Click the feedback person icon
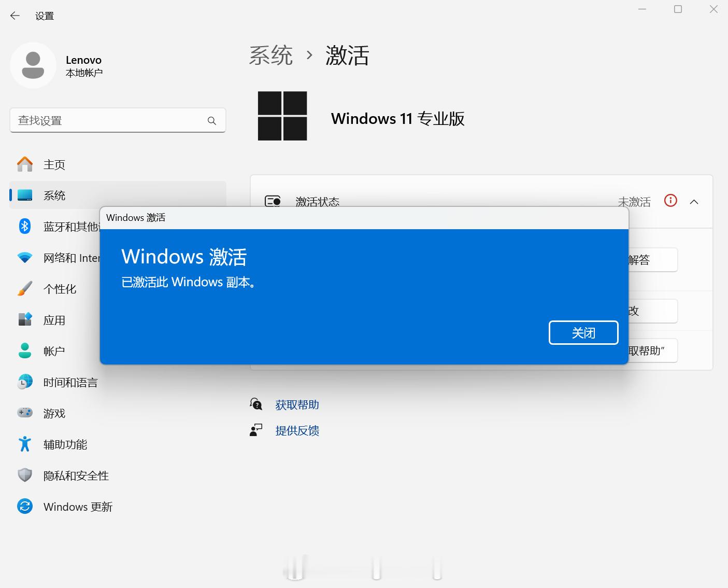 [x=256, y=430]
